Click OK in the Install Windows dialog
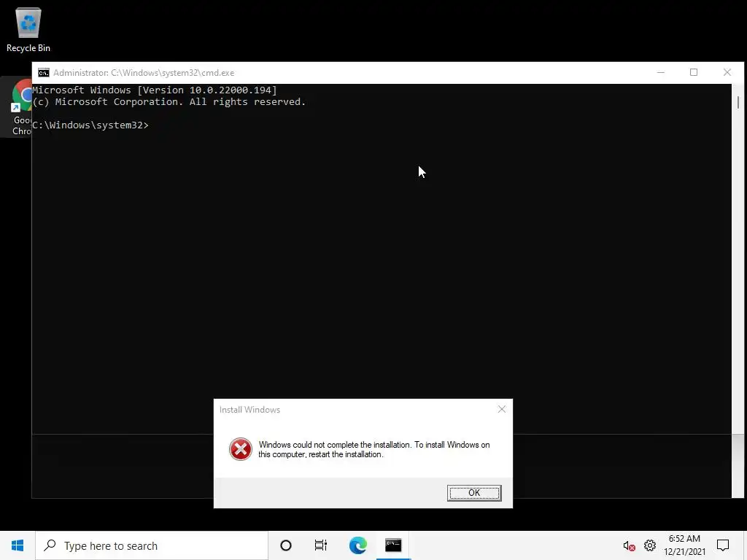Image resolution: width=747 pixels, height=560 pixels. point(474,493)
